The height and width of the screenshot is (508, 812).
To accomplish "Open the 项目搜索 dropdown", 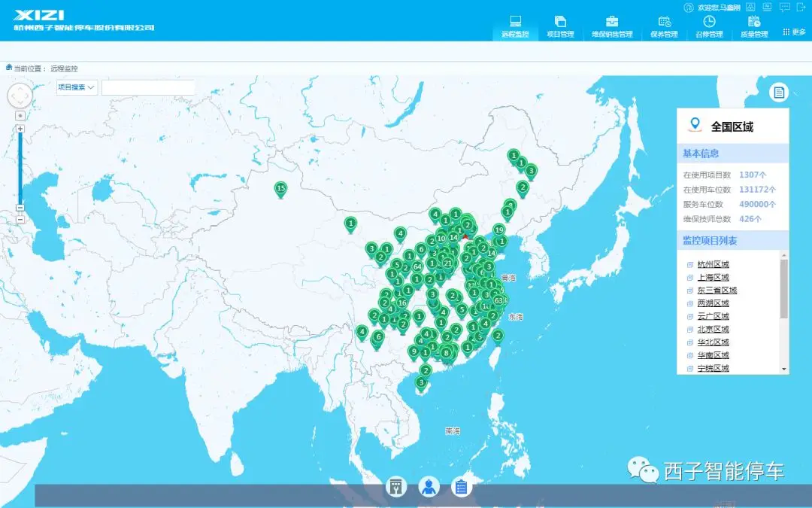I will [x=77, y=87].
